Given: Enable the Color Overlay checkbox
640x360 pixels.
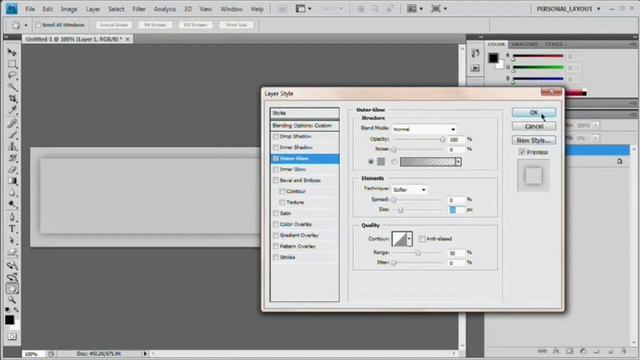Looking at the screenshot, I should [276, 224].
